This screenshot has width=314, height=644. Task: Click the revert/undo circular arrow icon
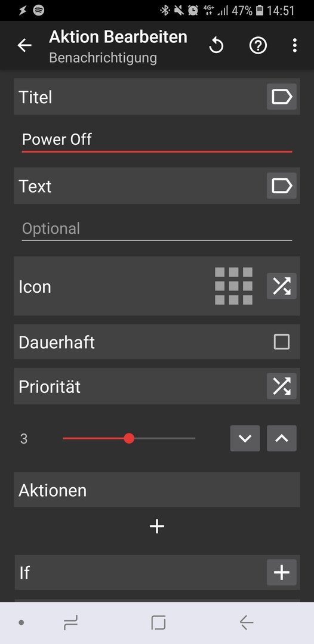[216, 45]
